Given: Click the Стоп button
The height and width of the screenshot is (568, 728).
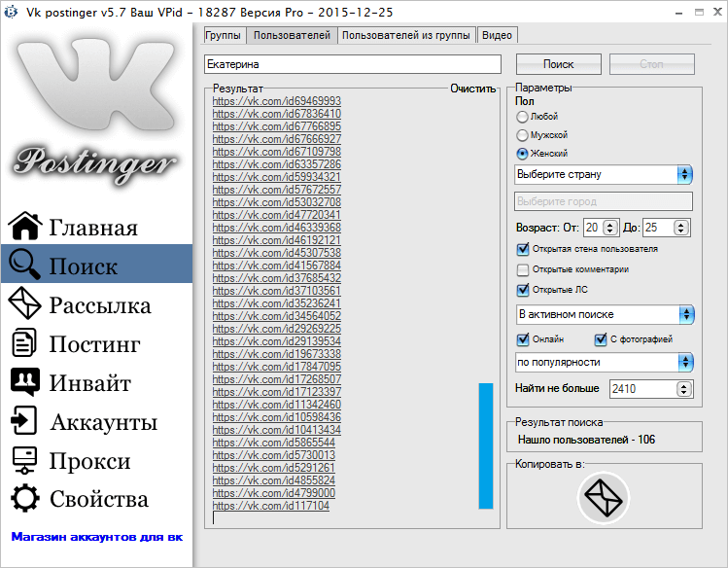Looking at the screenshot, I should [x=652, y=64].
